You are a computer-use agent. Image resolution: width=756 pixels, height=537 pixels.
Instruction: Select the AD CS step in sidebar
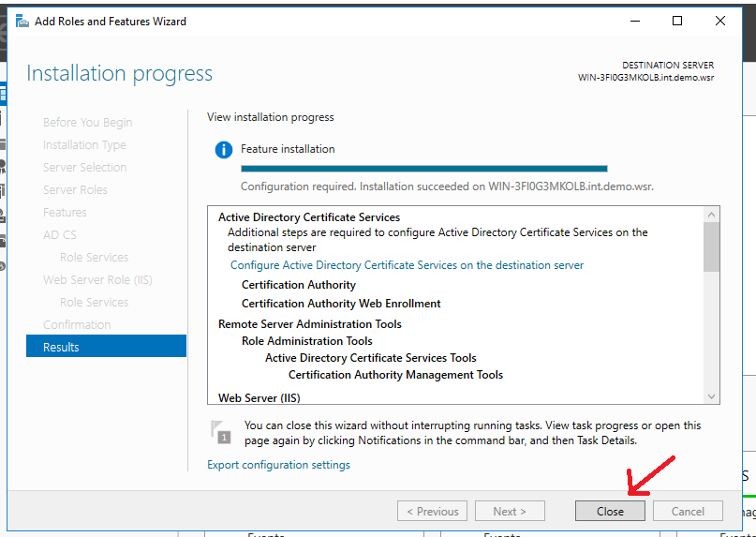(60, 234)
